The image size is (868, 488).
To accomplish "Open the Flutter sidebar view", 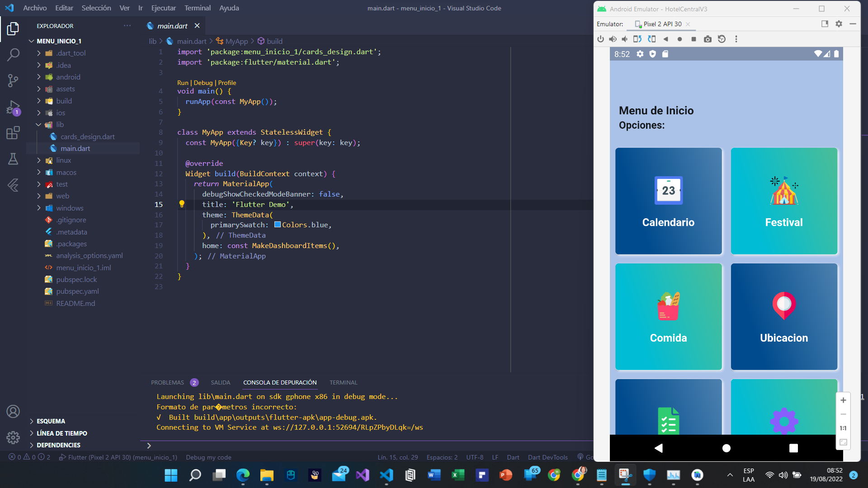I will pos(13,185).
